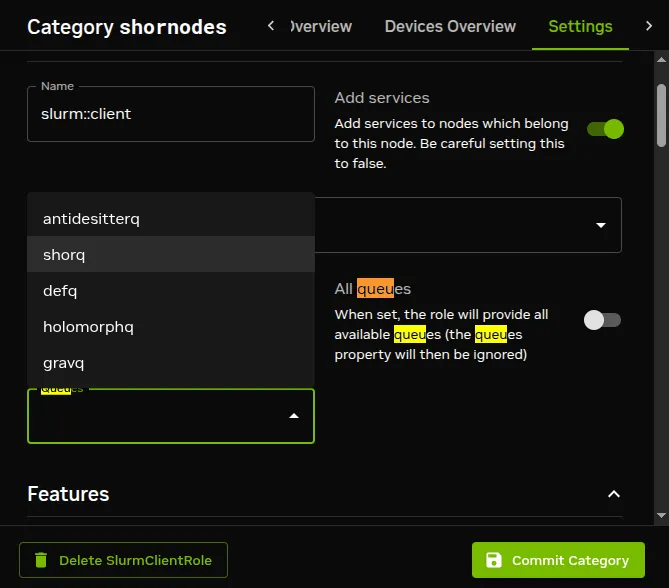
Task: Click the Add services label
Action: tap(382, 98)
